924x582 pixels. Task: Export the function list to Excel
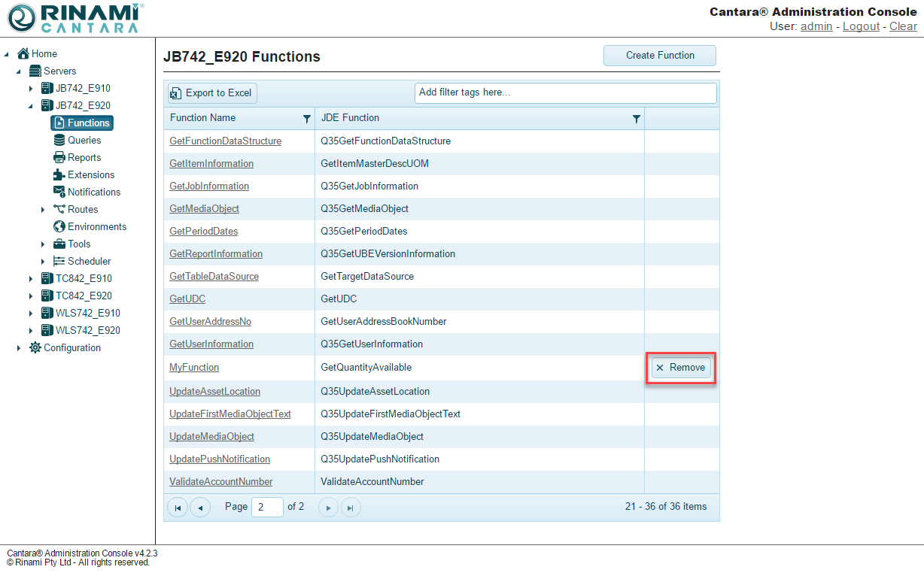211,93
